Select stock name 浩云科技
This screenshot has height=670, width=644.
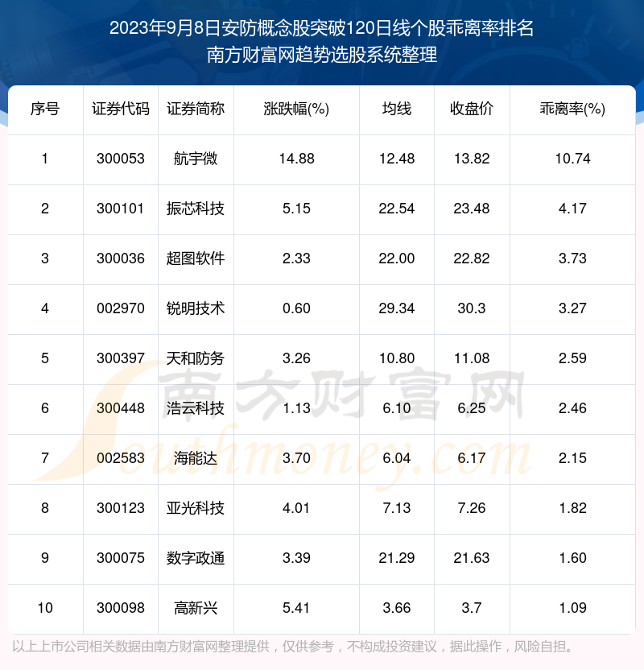tap(196, 408)
